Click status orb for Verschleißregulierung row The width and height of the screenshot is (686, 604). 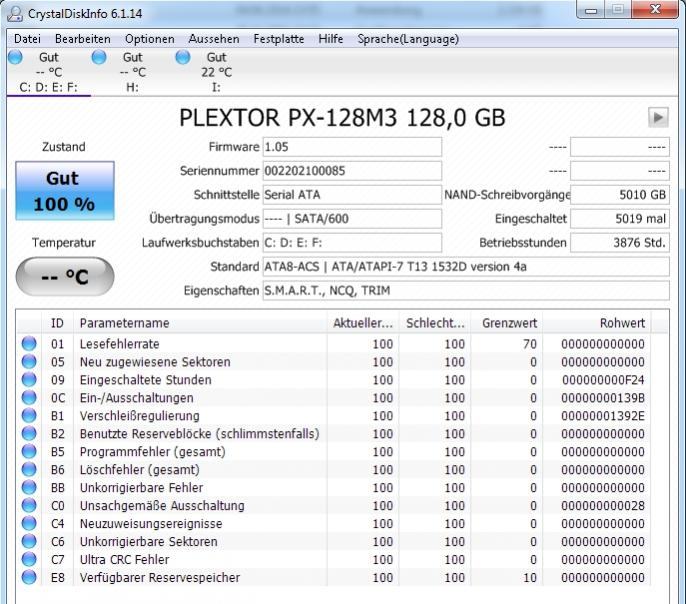pyautogui.click(x=29, y=415)
